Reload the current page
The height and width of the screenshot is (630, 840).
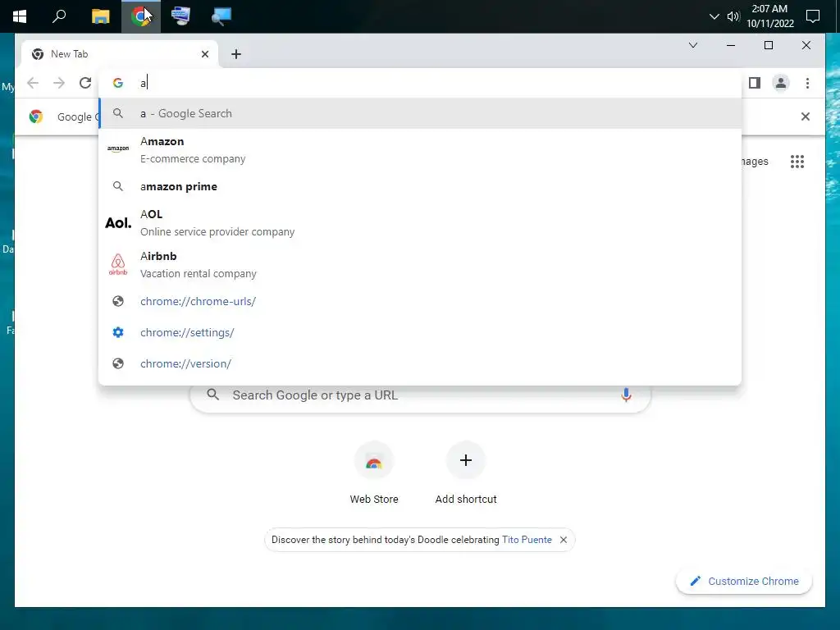click(85, 83)
